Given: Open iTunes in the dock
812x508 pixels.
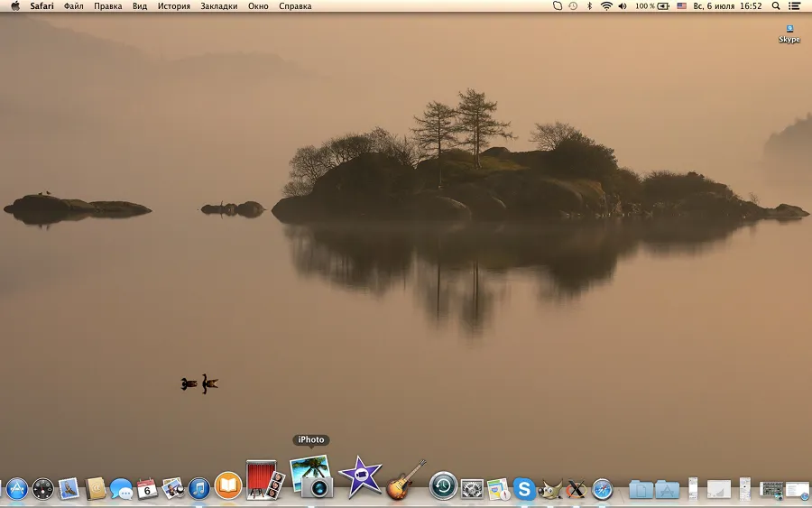Looking at the screenshot, I should pyautogui.click(x=198, y=488).
